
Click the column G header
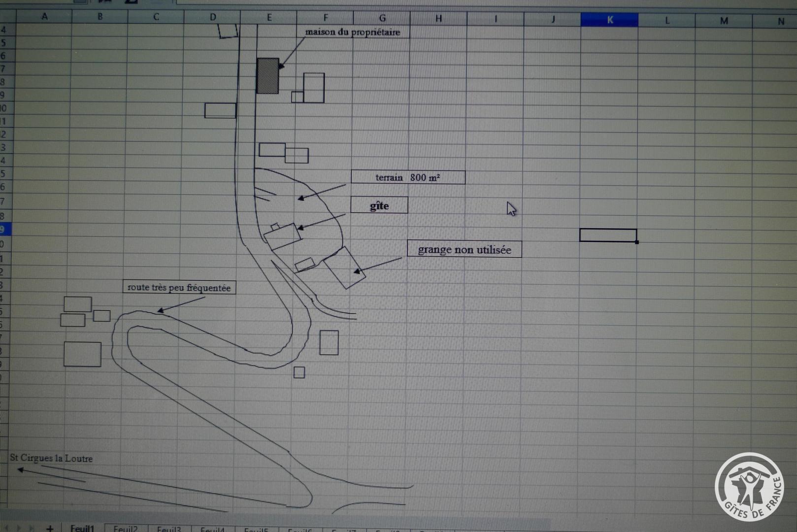[x=382, y=18]
